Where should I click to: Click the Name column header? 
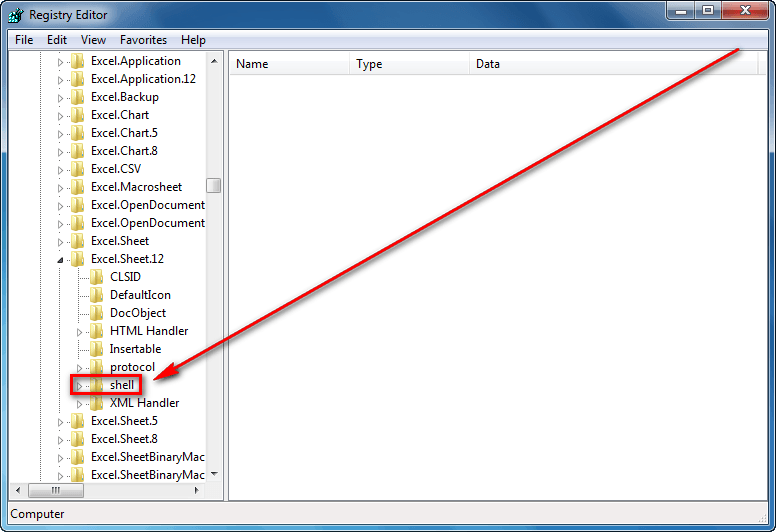coord(290,64)
